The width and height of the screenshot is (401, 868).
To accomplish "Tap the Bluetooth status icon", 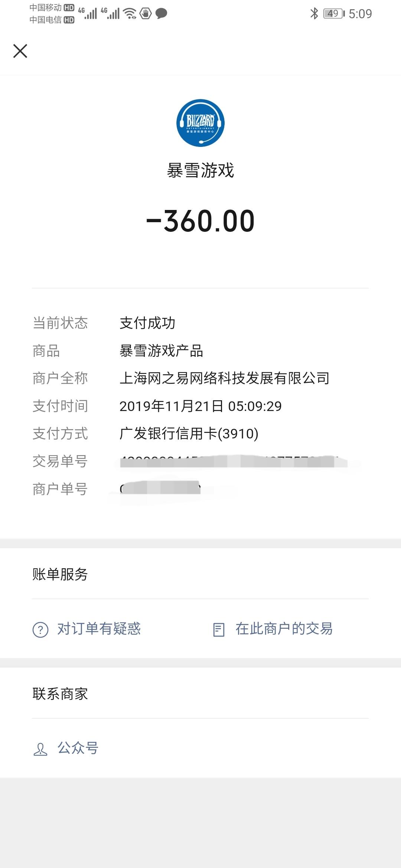I will (x=314, y=14).
